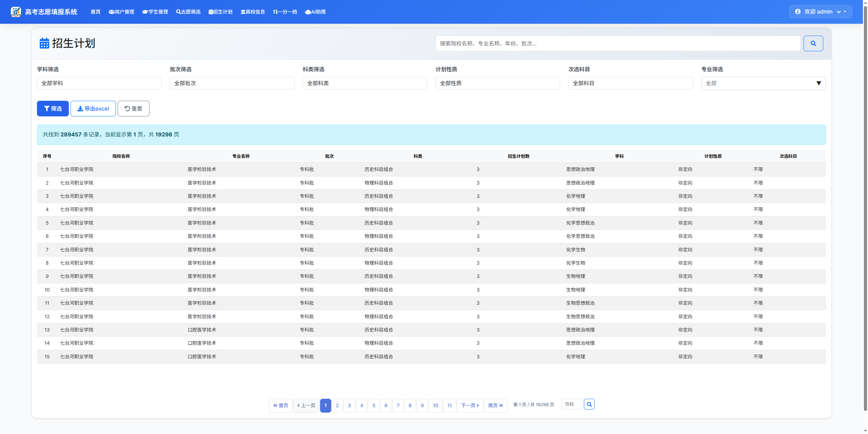Click the system logo icon

16,12
